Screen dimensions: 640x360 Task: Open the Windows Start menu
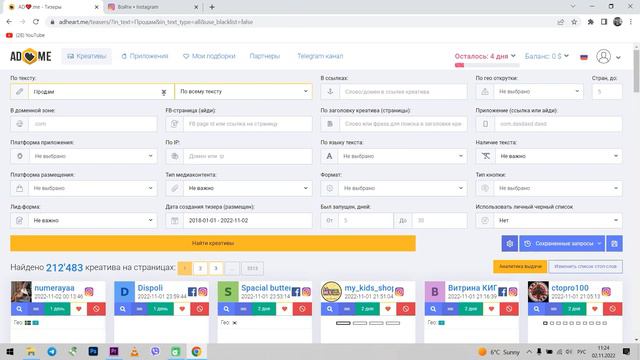click(10, 351)
